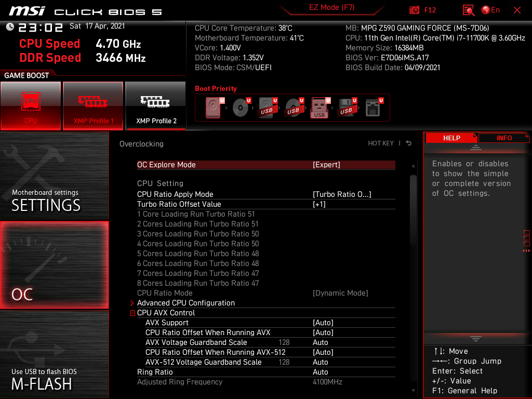Image resolution: width=532 pixels, height=399 pixels.
Task: Open the SETTINGS motherboard section
Action: pos(54,176)
